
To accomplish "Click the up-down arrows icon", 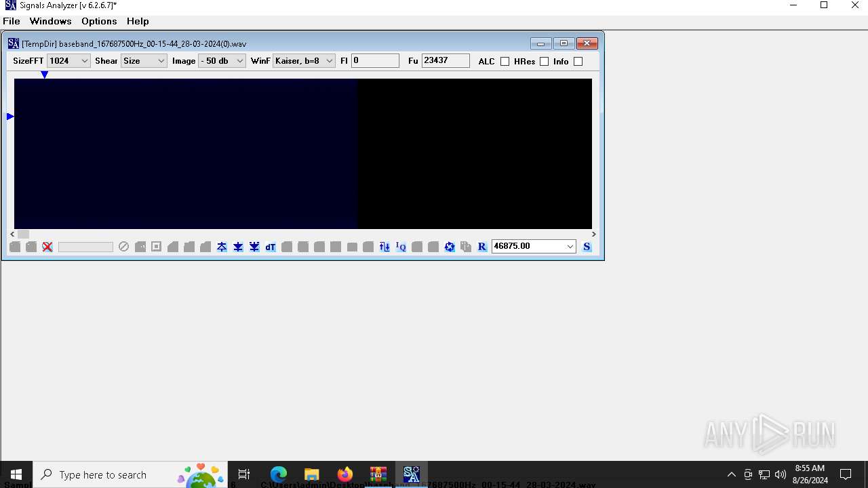I will coord(384,247).
